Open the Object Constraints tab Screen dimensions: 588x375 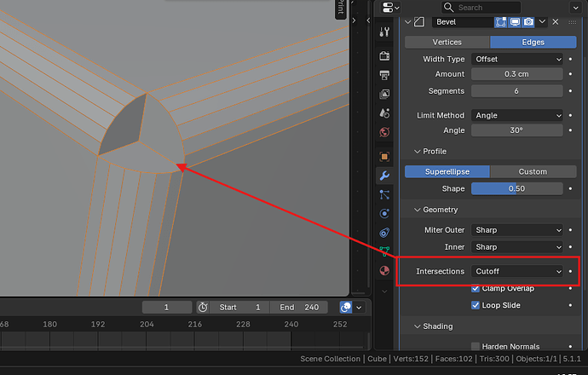click(384, 233)
